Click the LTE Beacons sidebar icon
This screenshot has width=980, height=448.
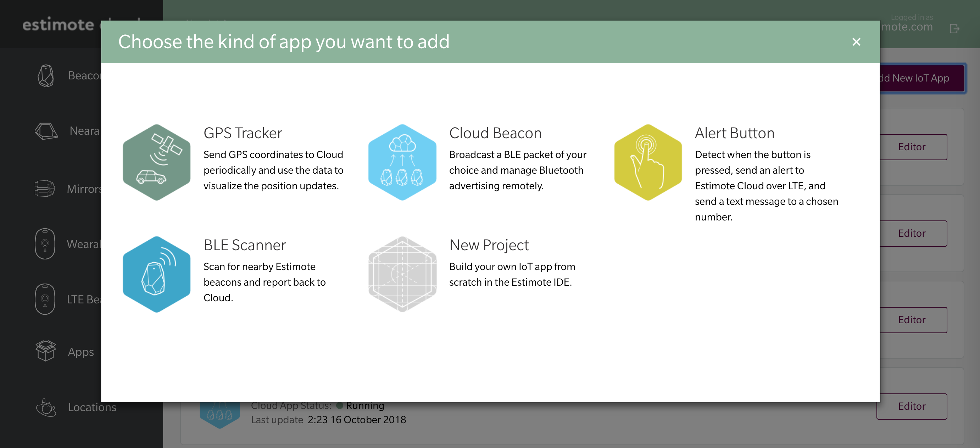click(45, 299)
